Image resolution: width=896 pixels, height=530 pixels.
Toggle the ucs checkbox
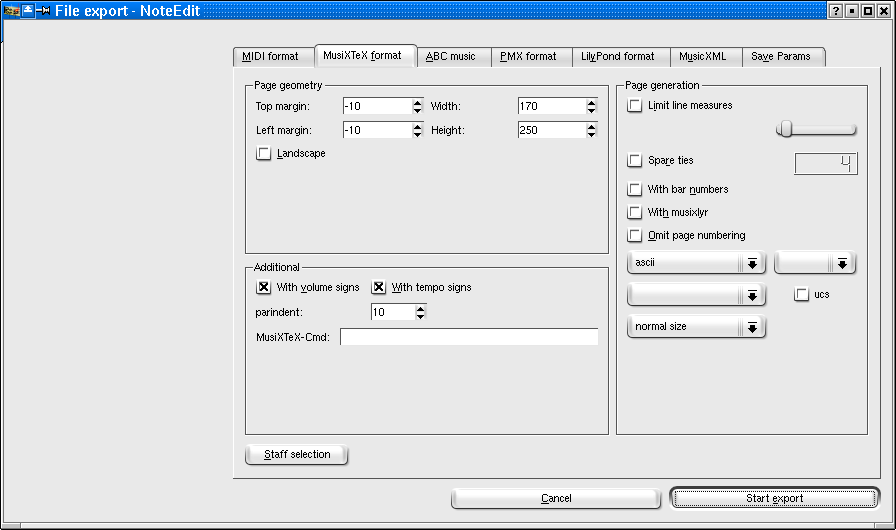click(x=802, y=295)
